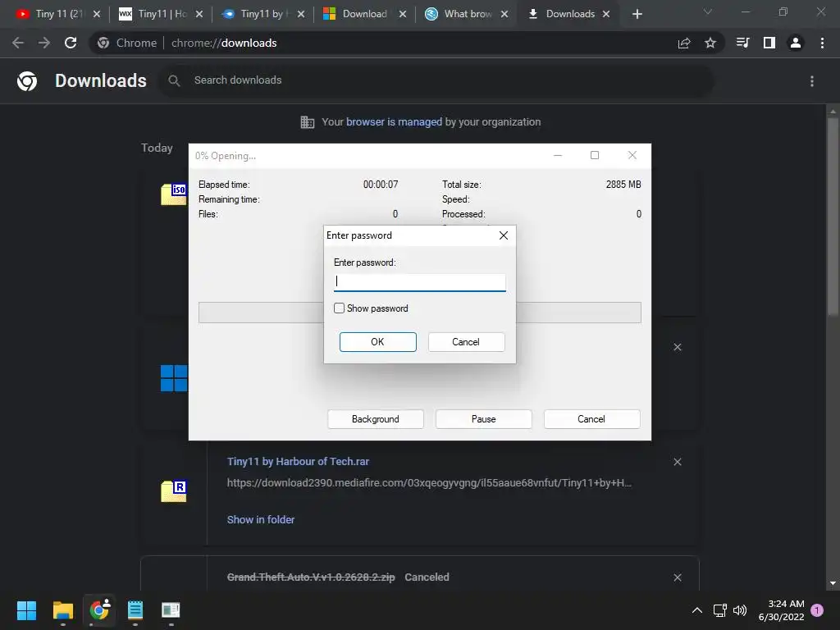Image resolution: width=840 pixels, height=630 pixels.
Task: Pause the extraction in progress window
Action: [484, 419]
